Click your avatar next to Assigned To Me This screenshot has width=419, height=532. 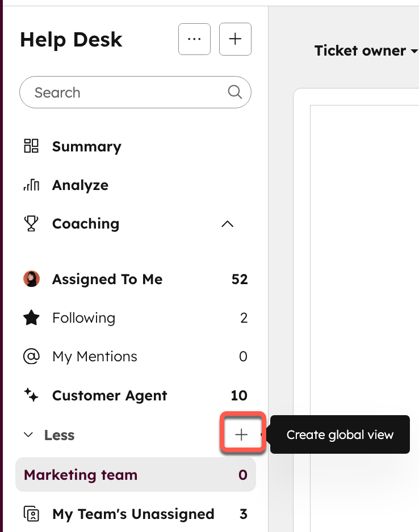31,279
